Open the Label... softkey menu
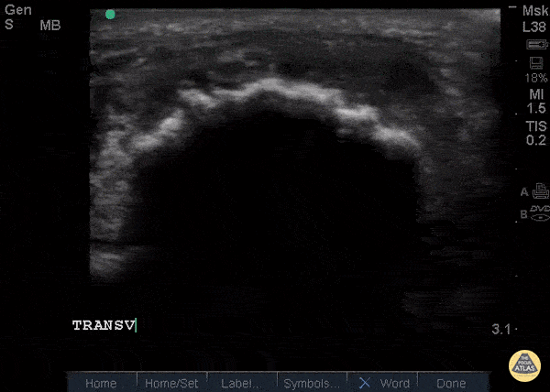Viewport: 550px width, 392px height. (242, 383)
